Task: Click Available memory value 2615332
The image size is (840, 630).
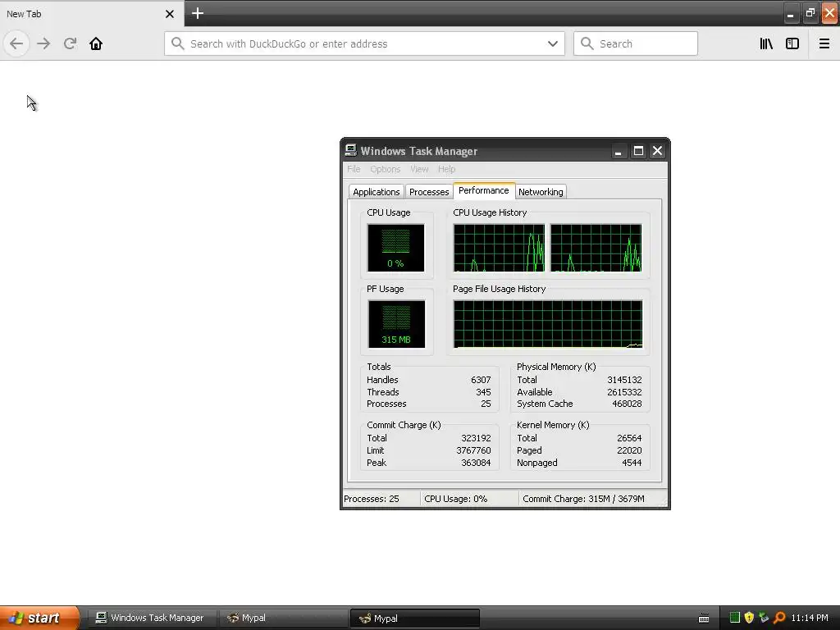Action: 624,392
